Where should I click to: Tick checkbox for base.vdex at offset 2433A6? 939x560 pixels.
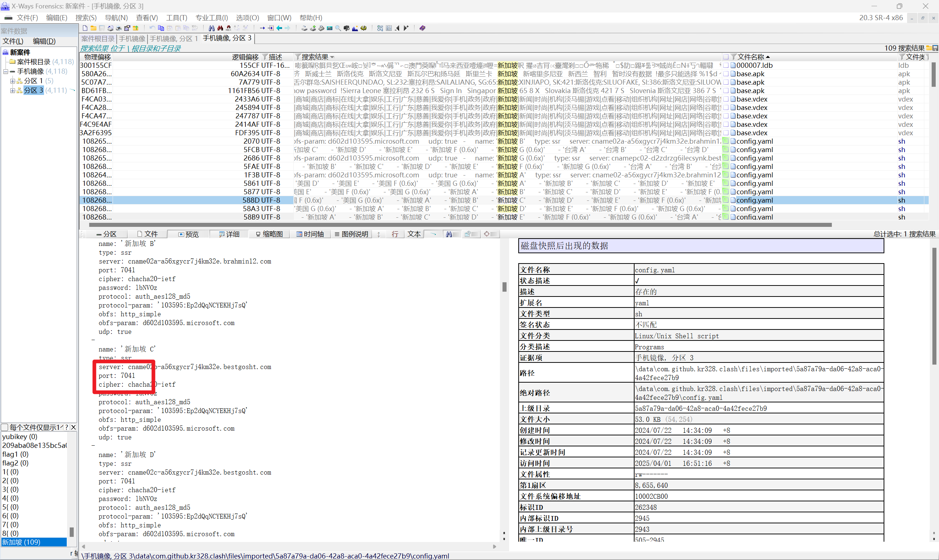[x=726, y=99]
